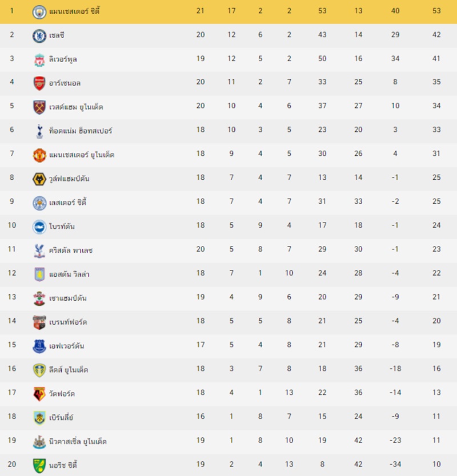Image resolution: width=457 pixels, height=476 pixels.
Task: Click the Manchester United club crest
Action: point(39,155)
